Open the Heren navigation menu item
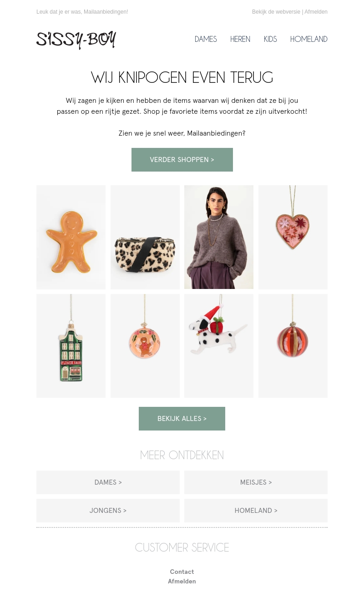Image resolution: width=364 pixels, height=613 pixels. click(x=240, y=39)
